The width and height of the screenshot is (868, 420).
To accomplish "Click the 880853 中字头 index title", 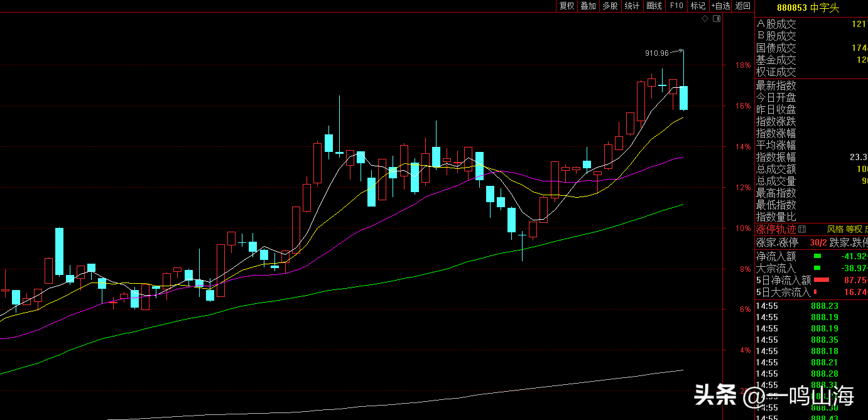I will [x=808, y=8].
